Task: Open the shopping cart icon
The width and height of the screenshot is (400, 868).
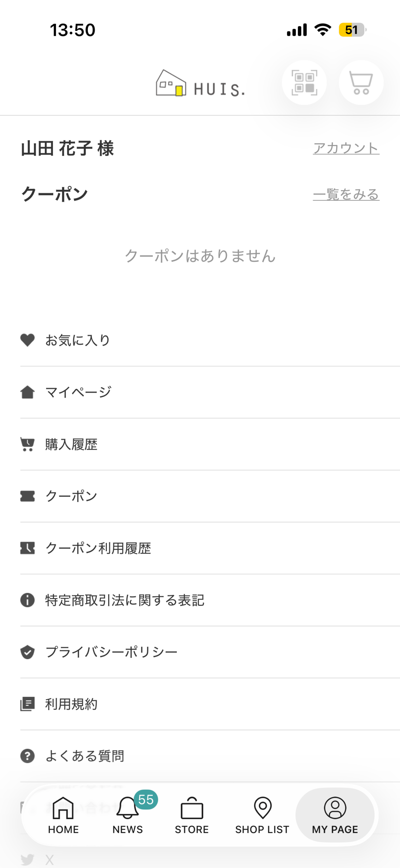Action: (x=361, y=82)
